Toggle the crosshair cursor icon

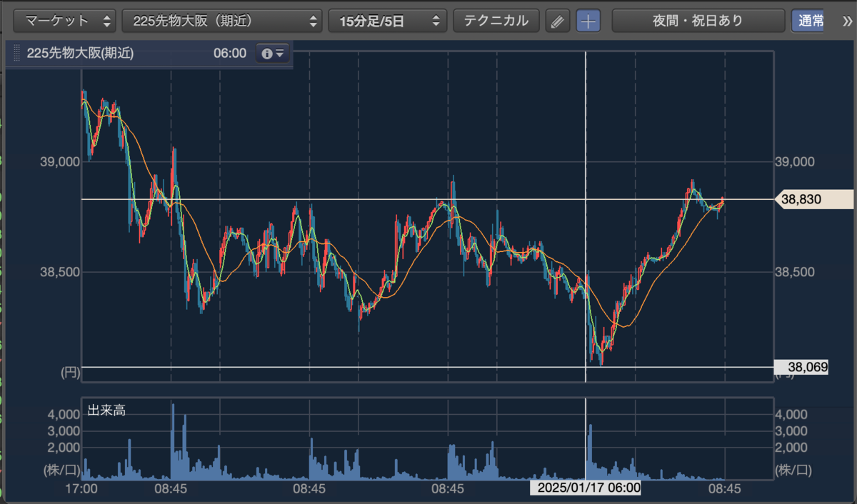point(588,21)
